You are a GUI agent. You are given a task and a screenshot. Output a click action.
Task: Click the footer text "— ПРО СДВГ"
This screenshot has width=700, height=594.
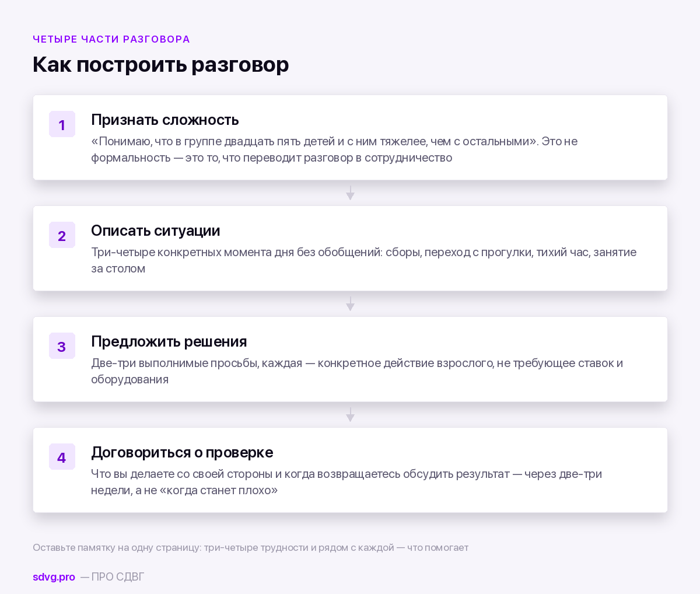point(112,576)
